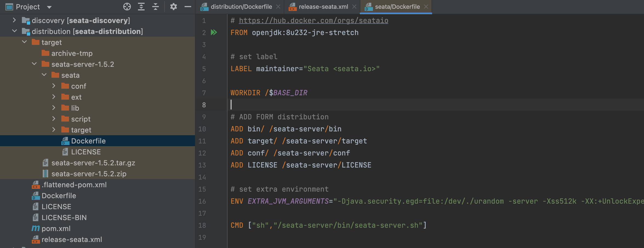
Task: Switch to distribution/Dockerfile tab
Action: point(241,7)
